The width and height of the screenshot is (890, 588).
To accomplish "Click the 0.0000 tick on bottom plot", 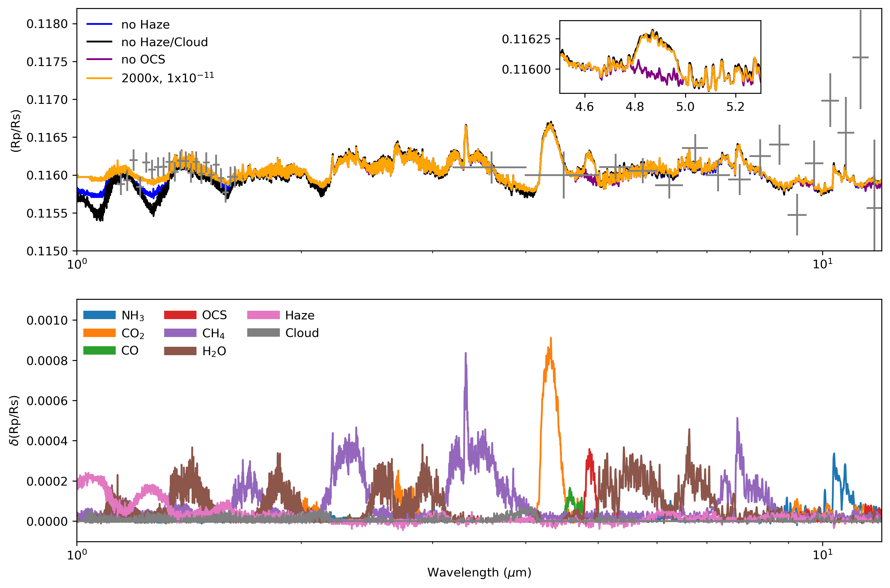I will (x=47, y=522).
